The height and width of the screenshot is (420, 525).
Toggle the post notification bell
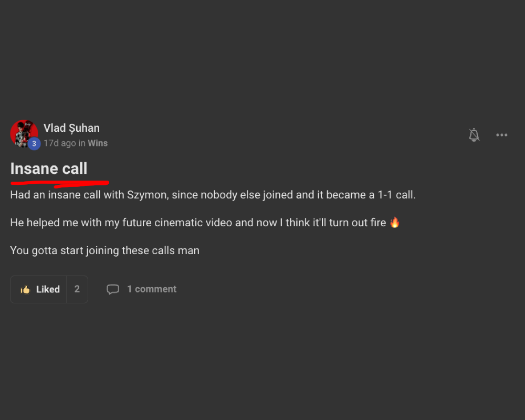474,135
